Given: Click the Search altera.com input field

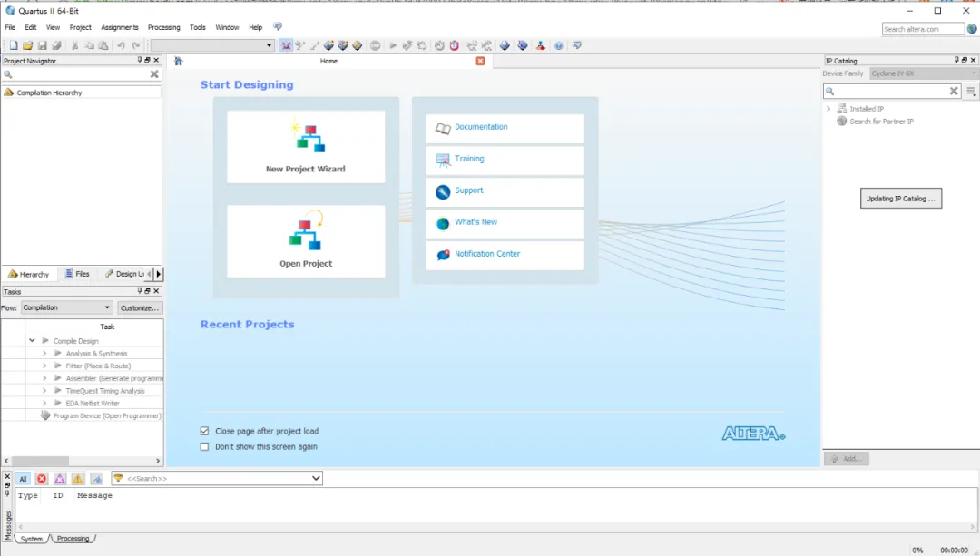Looking at the screenshot, I should 923,29.
